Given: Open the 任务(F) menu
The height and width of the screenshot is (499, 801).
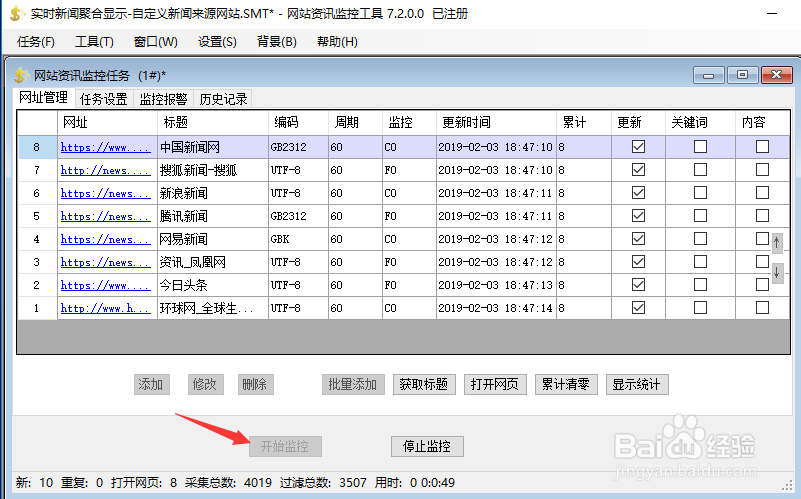Looking at the screenshot, I should coord(36,42).
